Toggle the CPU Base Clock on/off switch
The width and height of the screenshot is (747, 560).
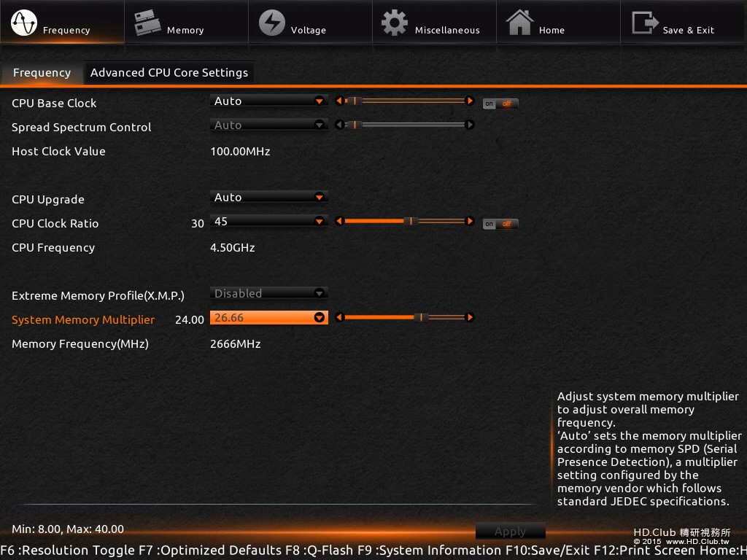click(500, 104)
